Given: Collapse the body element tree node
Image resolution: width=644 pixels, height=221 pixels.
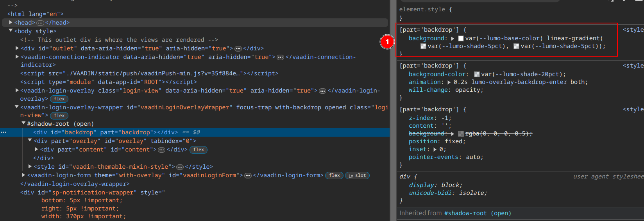Looking at the screenshot, I should coord(11,31).
